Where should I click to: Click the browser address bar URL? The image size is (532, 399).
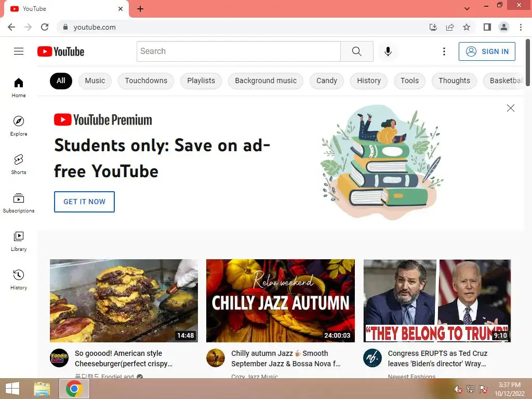tap(95, 27)
